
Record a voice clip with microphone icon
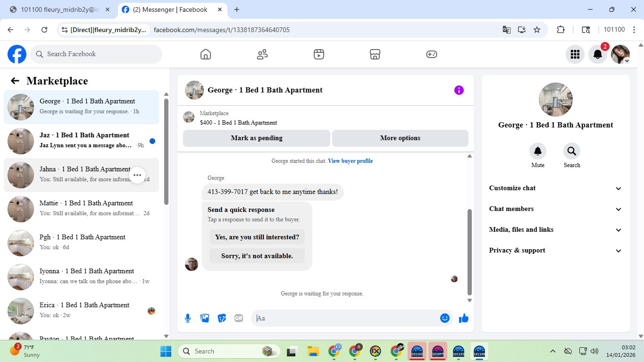pyautogui.click(x=188, y=318)
